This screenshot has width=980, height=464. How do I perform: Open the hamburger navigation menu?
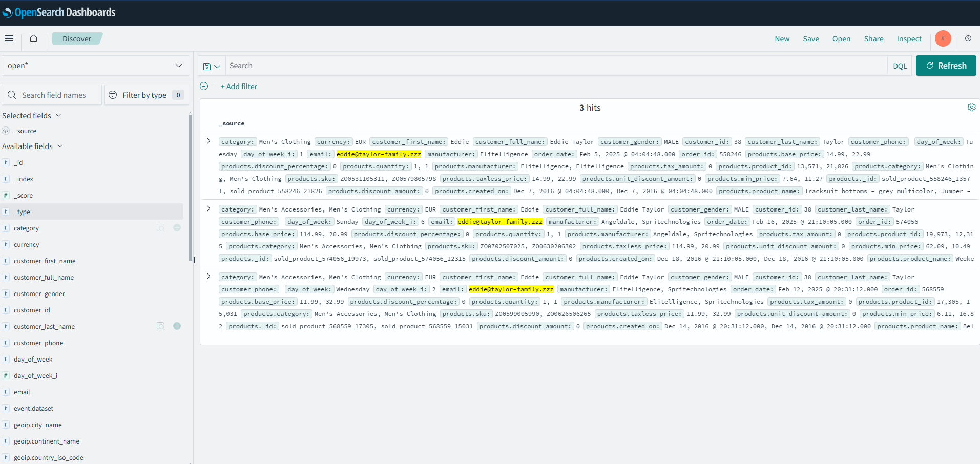pos(9,39)
